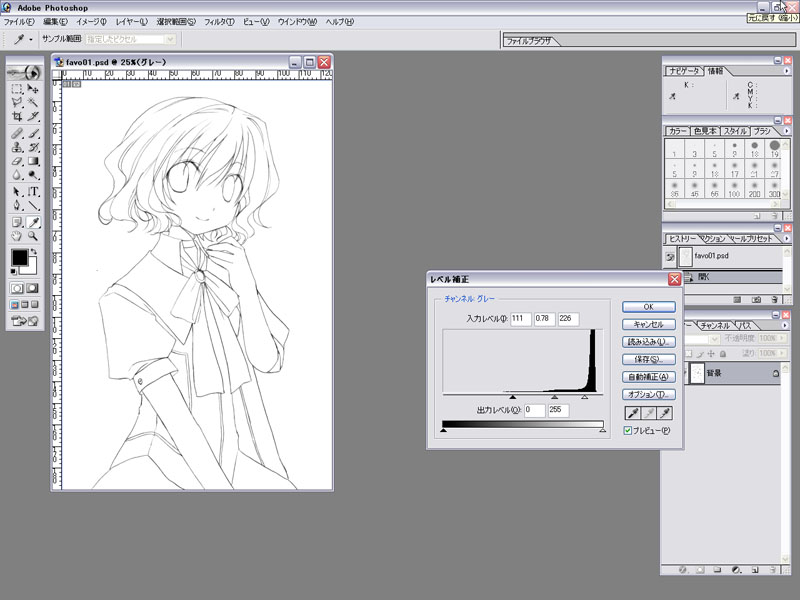
Task: Toggle the プレビュー preview checkbox
Action: pos(628,431)
